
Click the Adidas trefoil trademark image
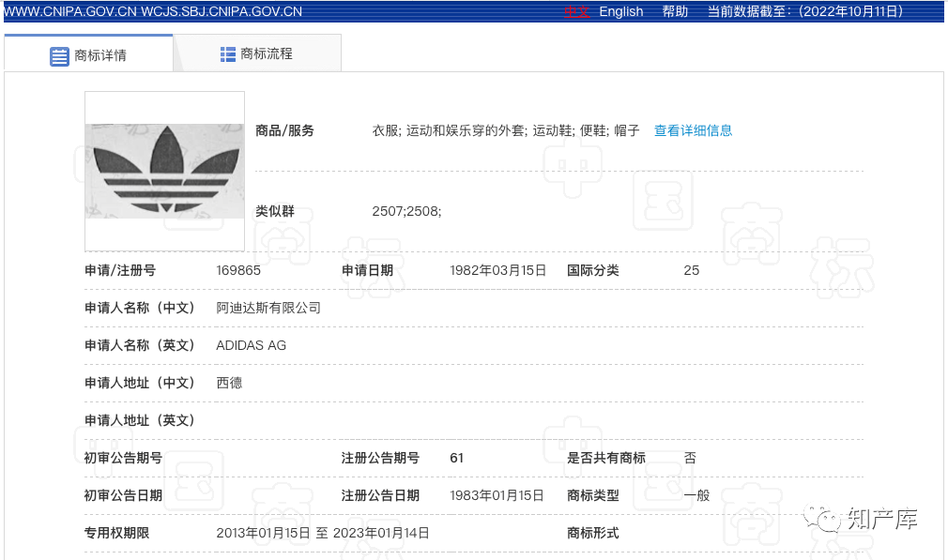tap(164, 171)
